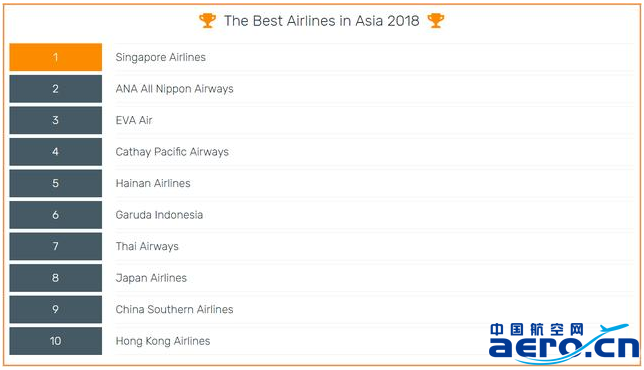Image resolution: width=644 pixels, height=370 pixels.
Task: Click the right trophy icon beside title
Action: (436, 21)
